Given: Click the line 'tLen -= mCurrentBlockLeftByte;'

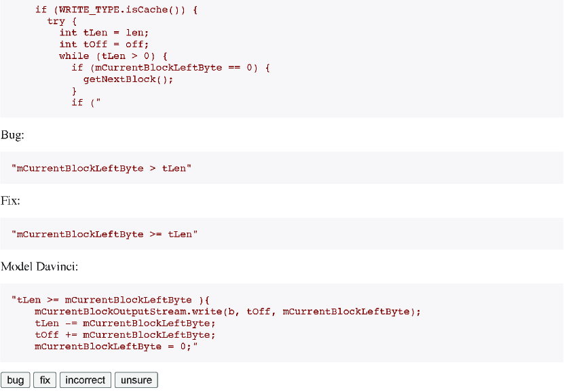Looking at the screenshot, I should [x=125, y=323].
